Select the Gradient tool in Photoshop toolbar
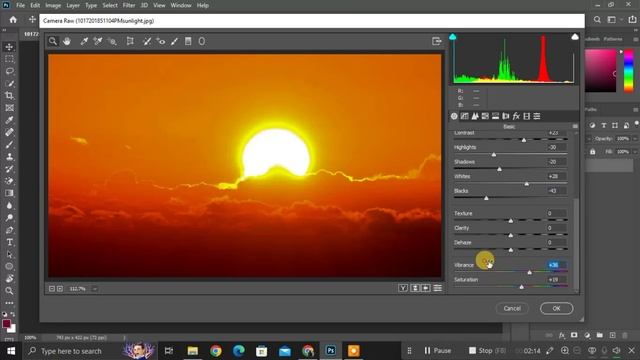 coord(9,193)
